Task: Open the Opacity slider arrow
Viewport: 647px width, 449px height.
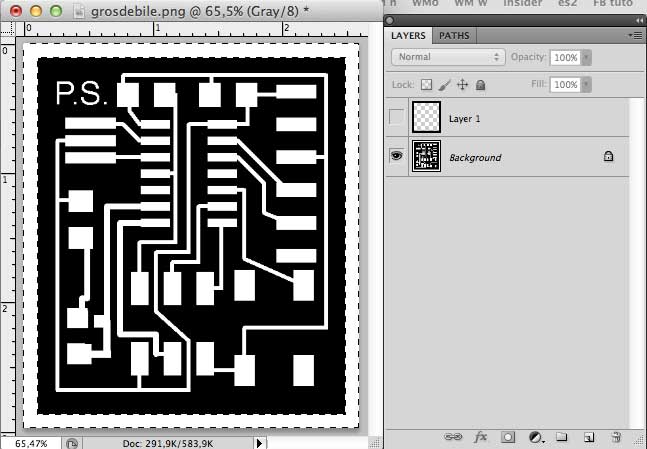Action: [x=586, y=57]
